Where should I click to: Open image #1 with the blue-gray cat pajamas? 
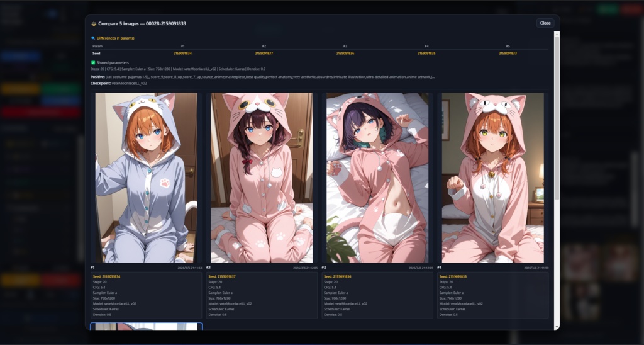[146, 178]
